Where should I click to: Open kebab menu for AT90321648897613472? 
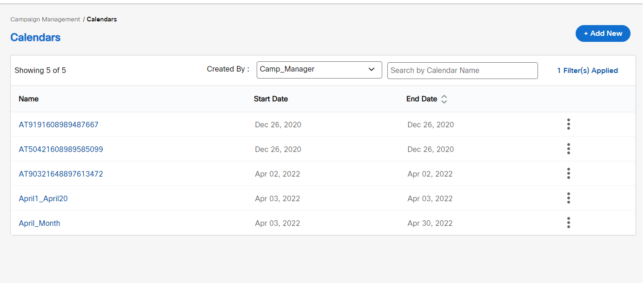(568, 173)
